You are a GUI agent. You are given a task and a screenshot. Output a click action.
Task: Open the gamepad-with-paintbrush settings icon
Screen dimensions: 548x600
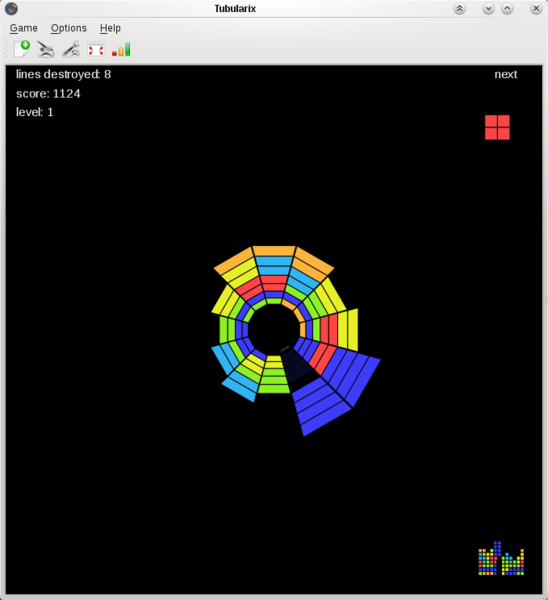46,49
